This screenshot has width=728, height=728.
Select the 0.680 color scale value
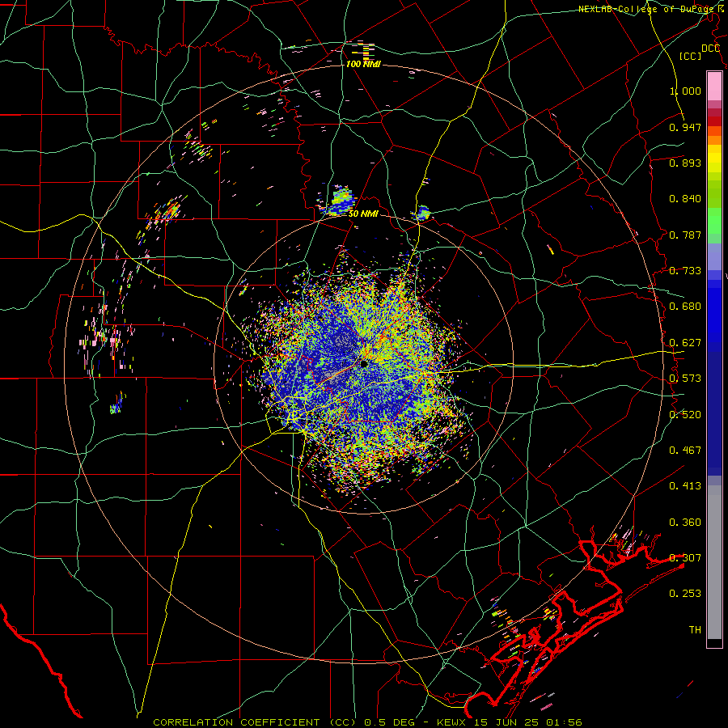tap(685, 307)
